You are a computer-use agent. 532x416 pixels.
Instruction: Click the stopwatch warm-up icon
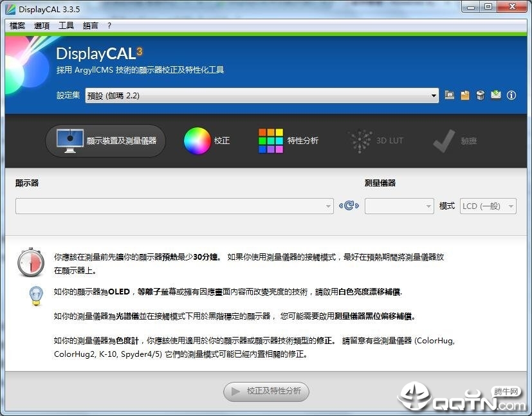click(30, 262)
